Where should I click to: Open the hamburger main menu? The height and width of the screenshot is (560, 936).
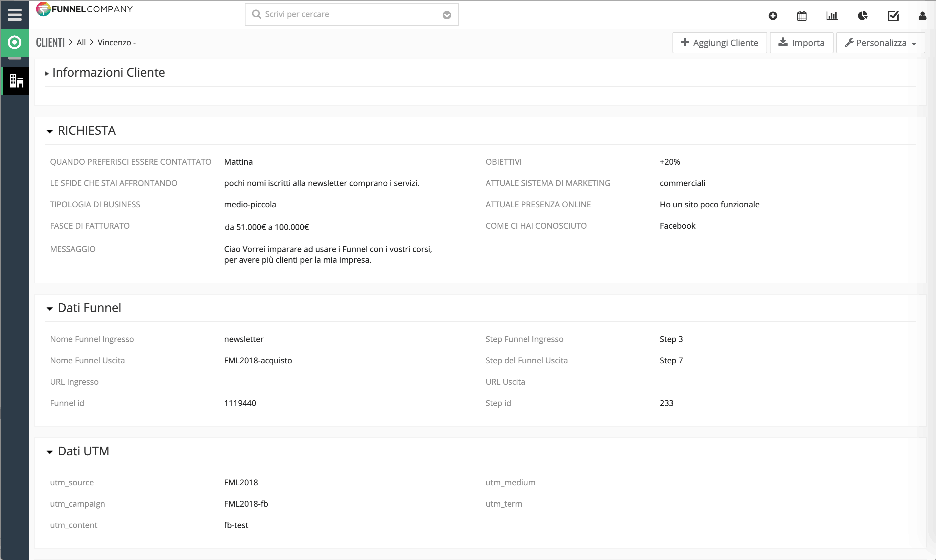(14, 14)
